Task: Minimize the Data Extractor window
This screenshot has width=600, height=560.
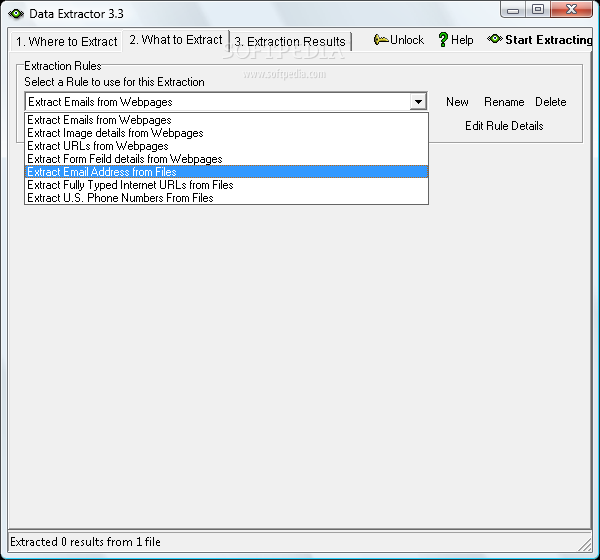Action: [513, 10]
